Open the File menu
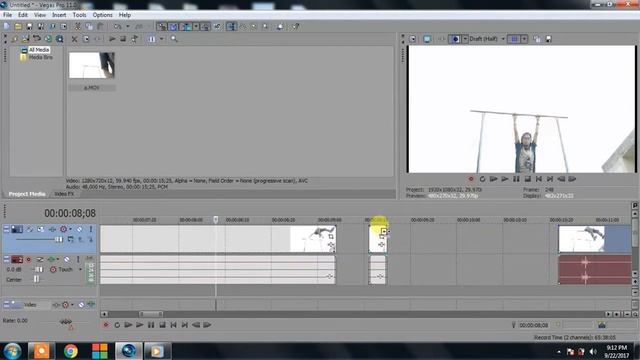Viewport: 640px width, 360px height. click(7, 15)
